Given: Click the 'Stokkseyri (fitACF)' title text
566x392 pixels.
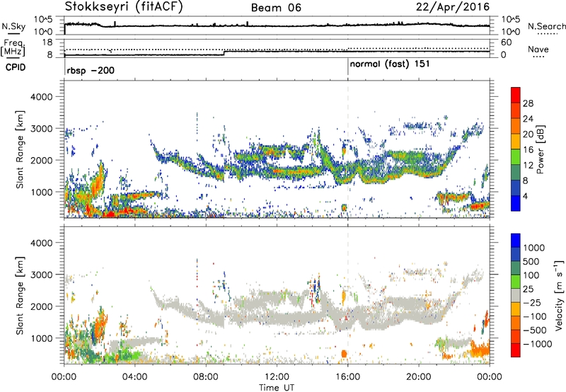Looking at the screenshot, I should pyautogui.click(x=124, y=7).
